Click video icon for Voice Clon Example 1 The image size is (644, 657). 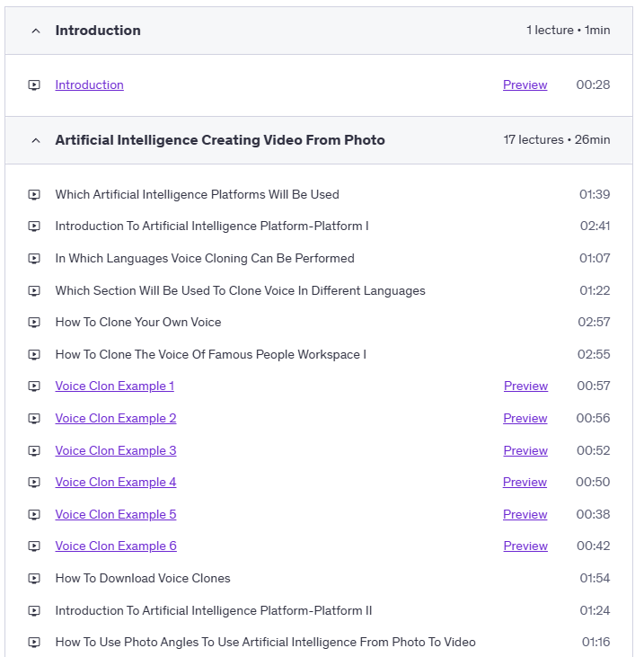point(34,386)
